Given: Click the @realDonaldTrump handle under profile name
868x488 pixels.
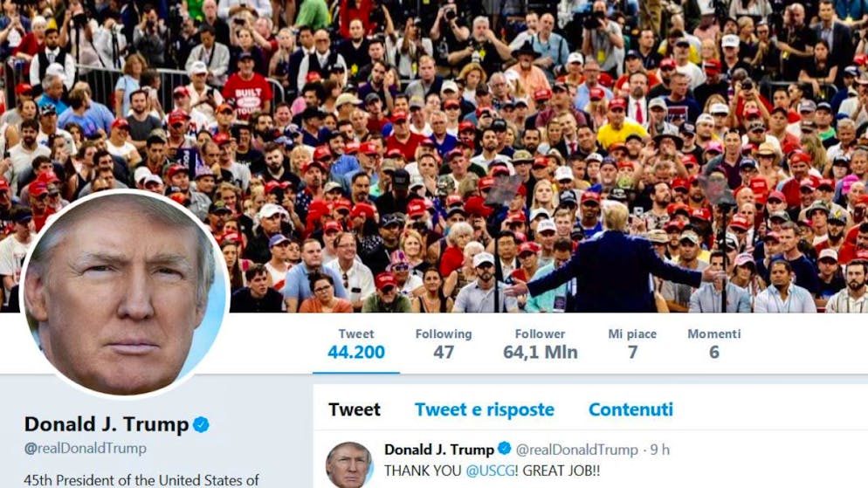Looking at the screenshot, I should [x=86, y=448].
